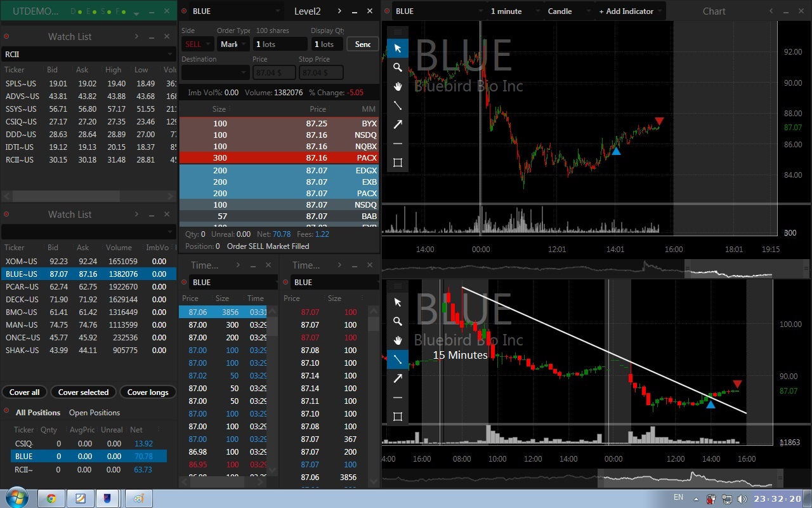The width and height of the screenshot is (812, 508).
Task: Click the volume speaker icon in the system tray
Action: [x=742, y=499]
